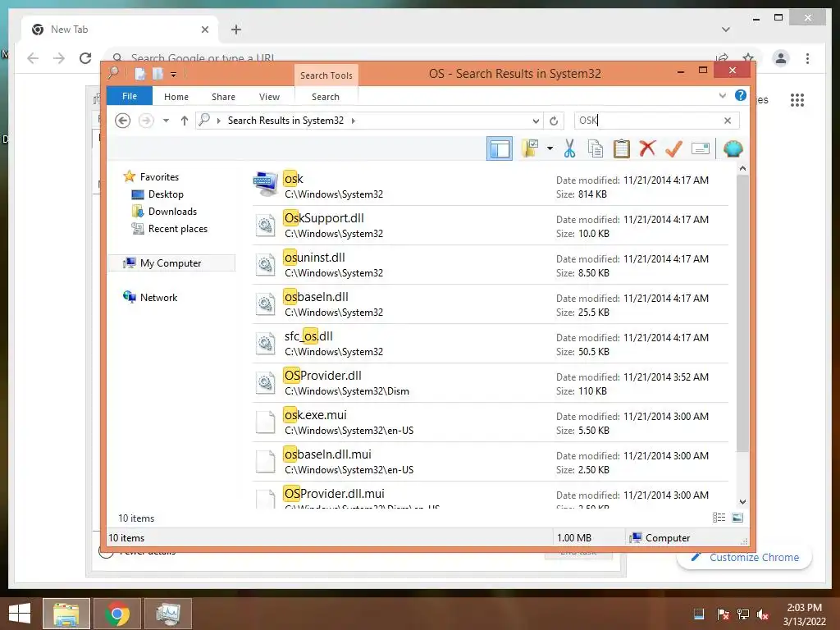Screen dimensions: 840x630
Task: Select the OskSupport.dll result
Action: 491,226
